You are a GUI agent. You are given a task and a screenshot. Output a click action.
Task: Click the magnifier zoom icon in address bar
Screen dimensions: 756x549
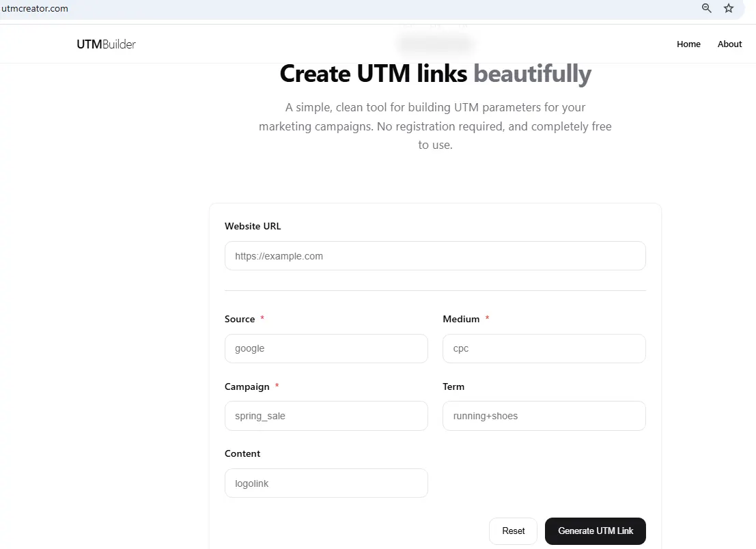pos(707,9)
